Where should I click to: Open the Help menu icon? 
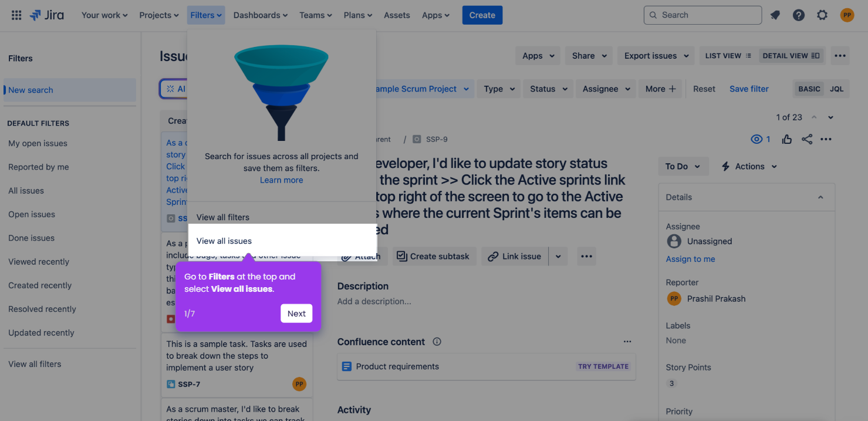[x=799, y=15]
